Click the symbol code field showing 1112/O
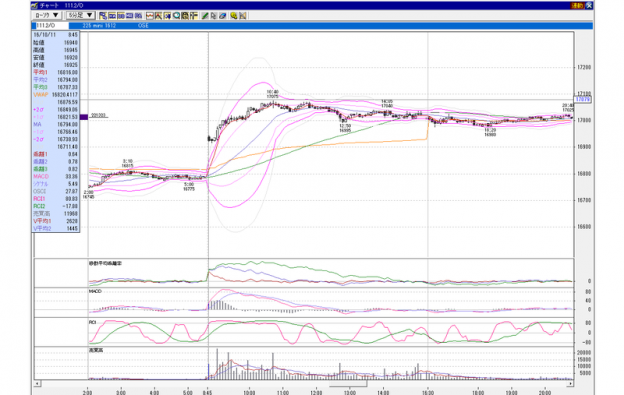624x395 pixels. 50,25
